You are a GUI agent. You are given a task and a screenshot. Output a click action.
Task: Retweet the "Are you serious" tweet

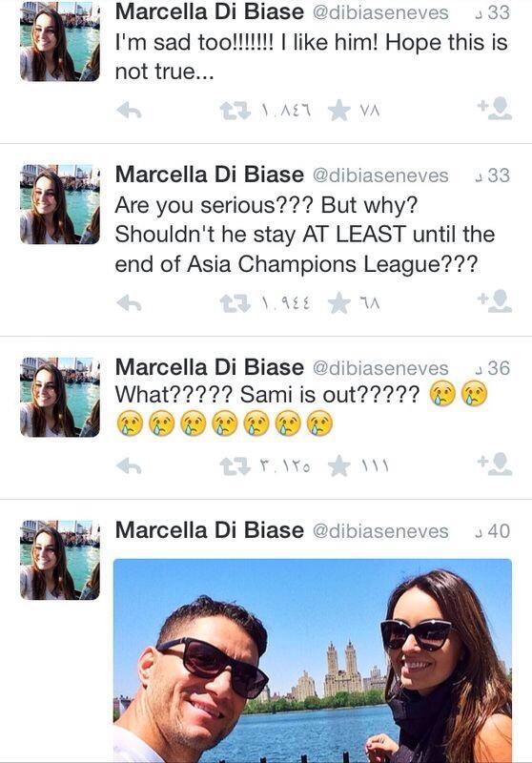235,303
